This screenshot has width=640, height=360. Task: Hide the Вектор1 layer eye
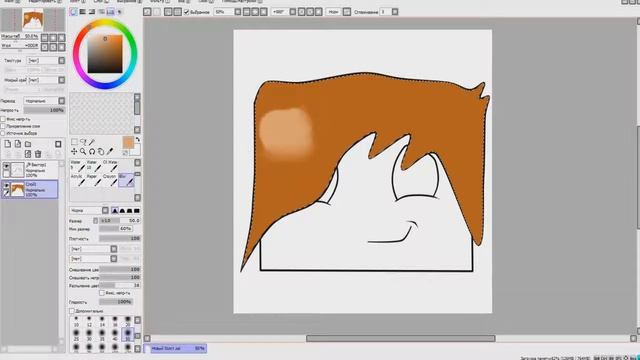click(x=6, y=166)
